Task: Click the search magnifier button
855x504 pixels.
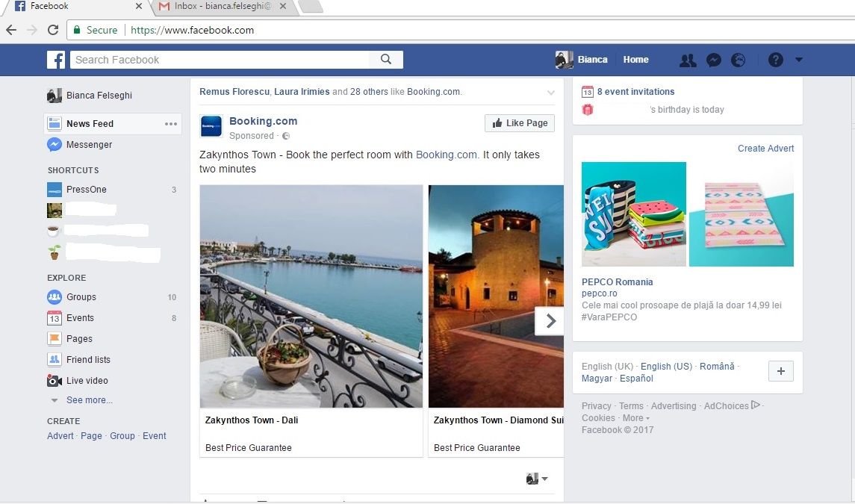Action: [386, 60]
